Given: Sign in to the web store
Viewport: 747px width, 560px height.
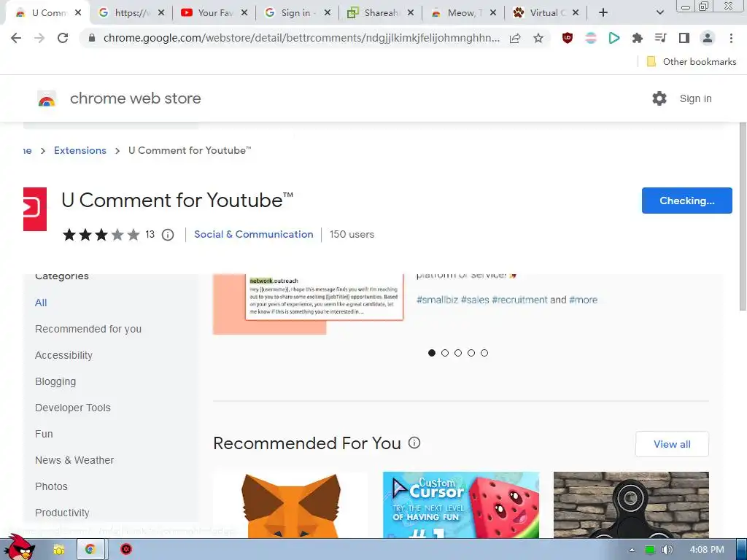Looking at the screenshot, I should pos(695,98).
